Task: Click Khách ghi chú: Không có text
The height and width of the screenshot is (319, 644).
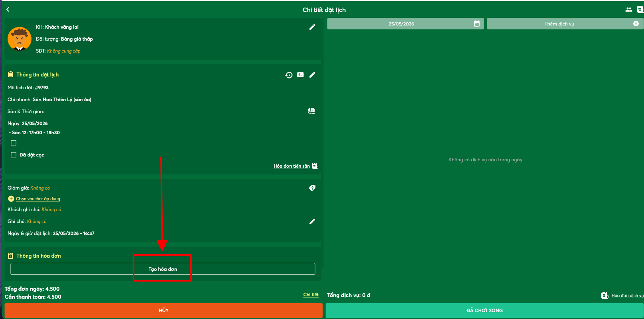Action: tap(34, 209)
